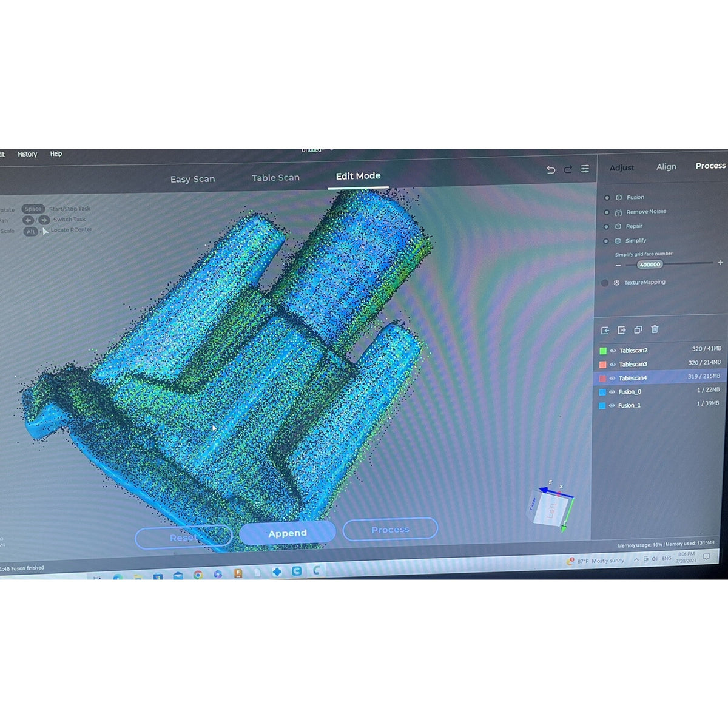Click the import scan icon above the list

click(605, 330)
